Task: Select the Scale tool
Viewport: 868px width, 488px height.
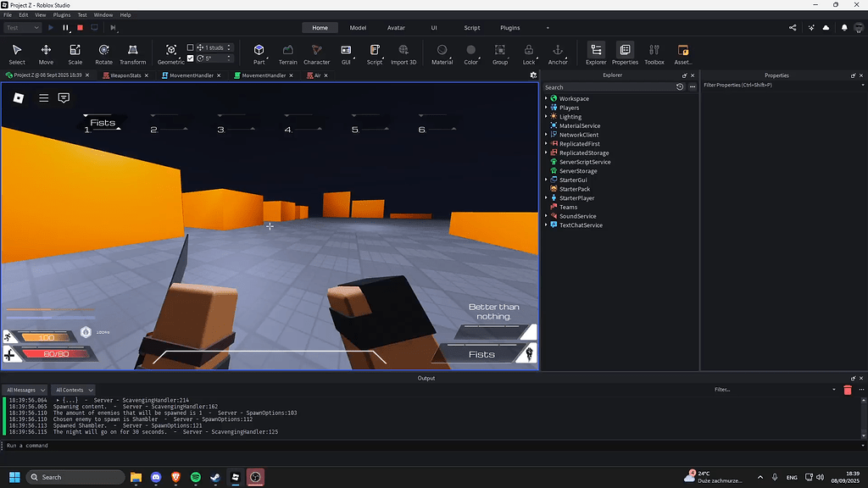Action: click(x=73, y=53)
